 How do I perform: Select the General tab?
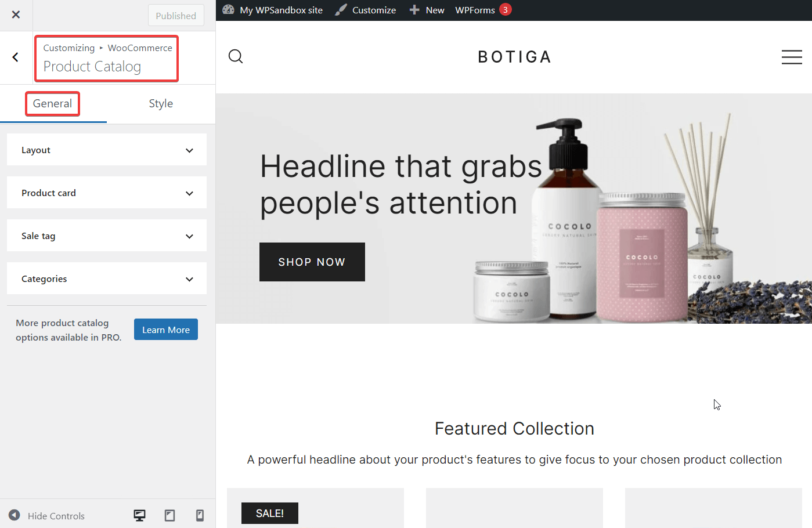[x=53, y=104]
